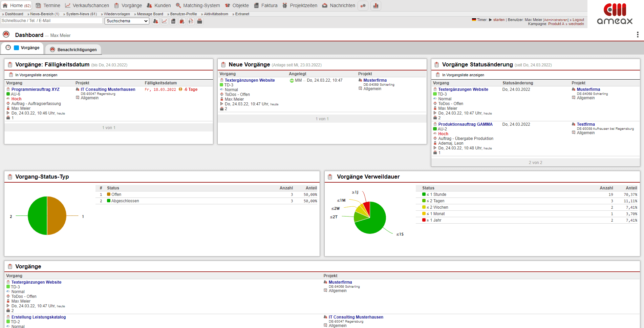Open the settings gears icon in top bar

363,6
